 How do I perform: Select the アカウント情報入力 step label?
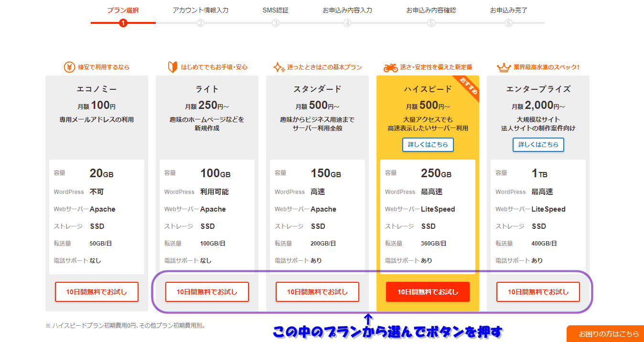click(x=200, y=10)
